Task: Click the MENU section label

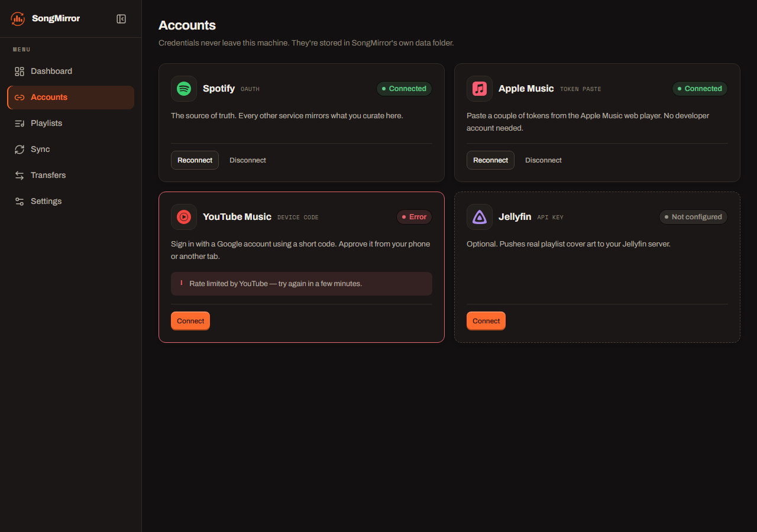Action: (x=22, y=50)
